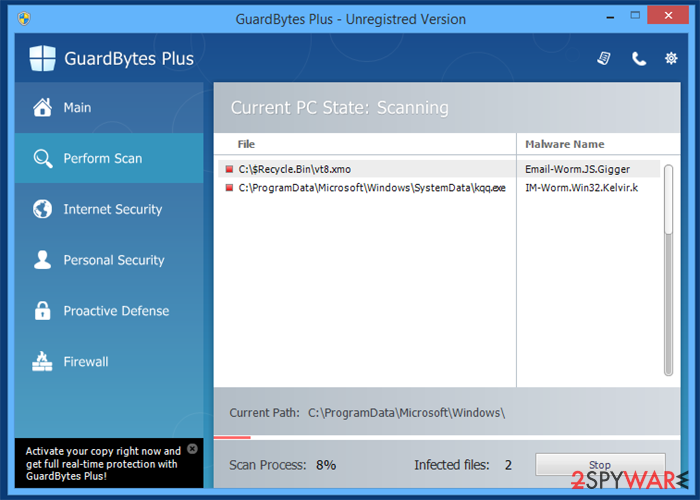Screen dimensions: 700x500
Task: Click the activation prompt text
Action: coord(103,463)
